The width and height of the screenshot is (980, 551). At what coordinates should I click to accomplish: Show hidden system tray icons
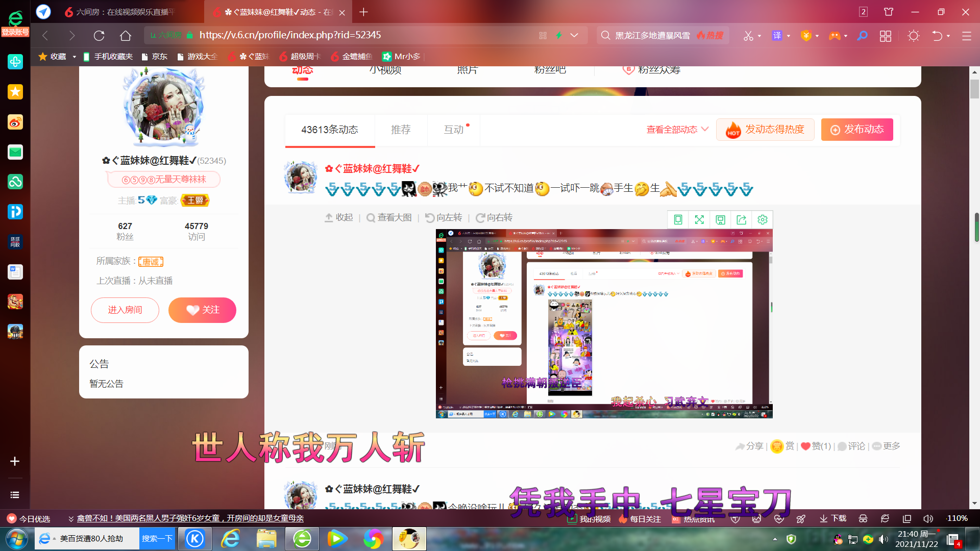(775, 539)
